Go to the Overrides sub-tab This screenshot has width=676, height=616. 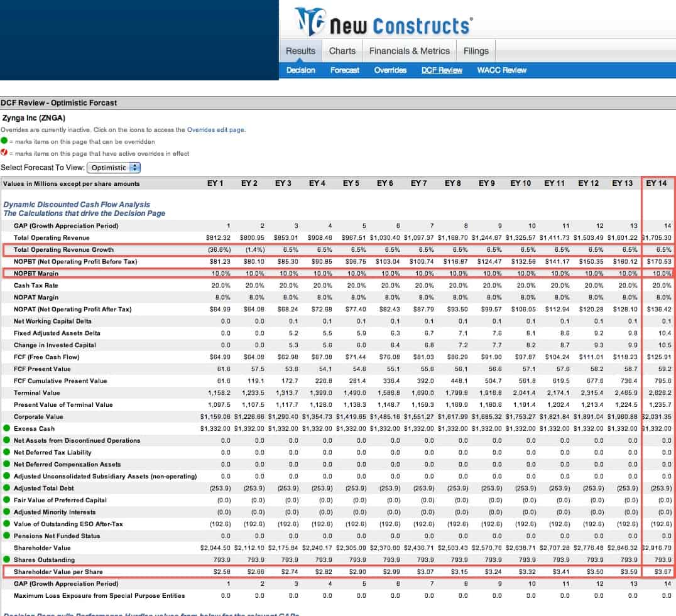click(390, 70)
